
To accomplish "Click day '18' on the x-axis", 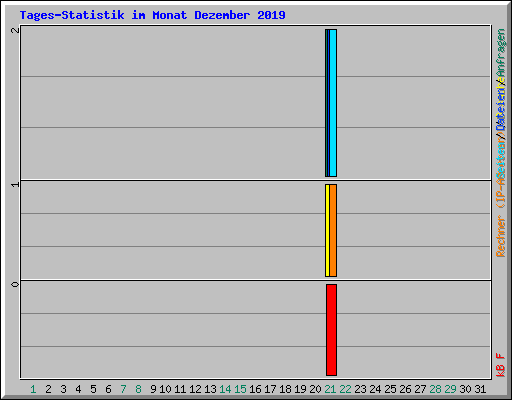I will (x=285, y=389).
